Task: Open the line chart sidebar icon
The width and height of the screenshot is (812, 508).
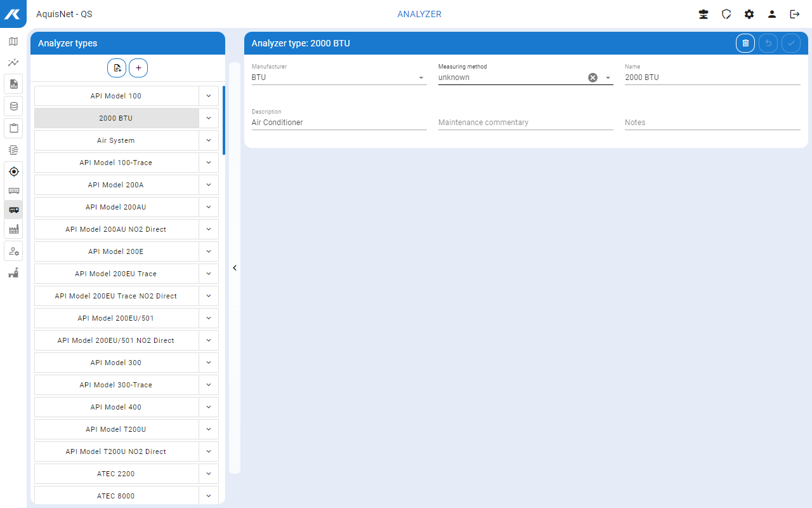Action: pyautogui.click(x=13, y=63)
